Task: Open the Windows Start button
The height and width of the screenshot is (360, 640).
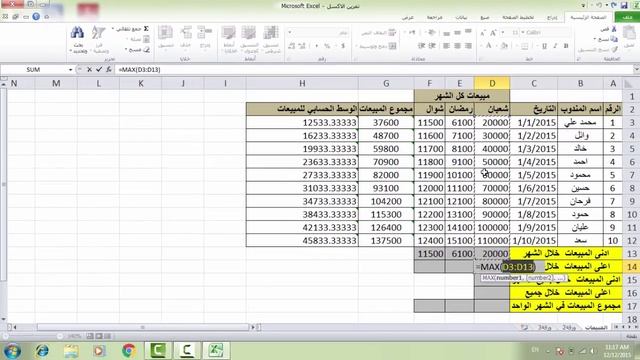Action: coord(12,351)
